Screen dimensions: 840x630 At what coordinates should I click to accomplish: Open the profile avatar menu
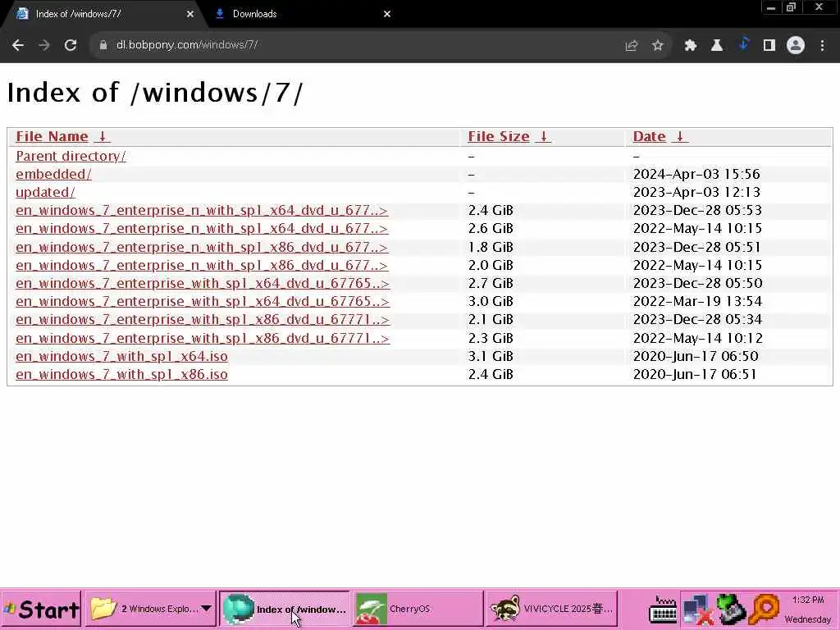pos(796,46)
